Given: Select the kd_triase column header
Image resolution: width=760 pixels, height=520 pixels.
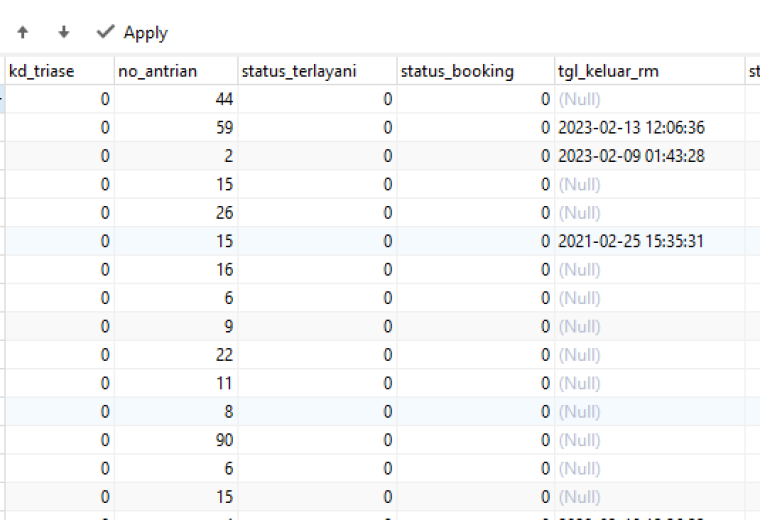Looking at the screenshot, I should coord(60,71).
